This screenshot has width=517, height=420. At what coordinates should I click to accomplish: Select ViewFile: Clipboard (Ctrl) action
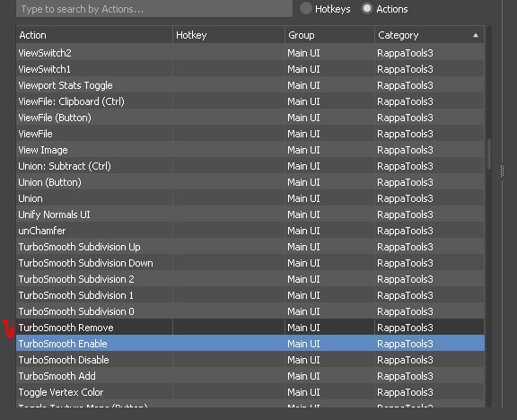tap(250, 101)
